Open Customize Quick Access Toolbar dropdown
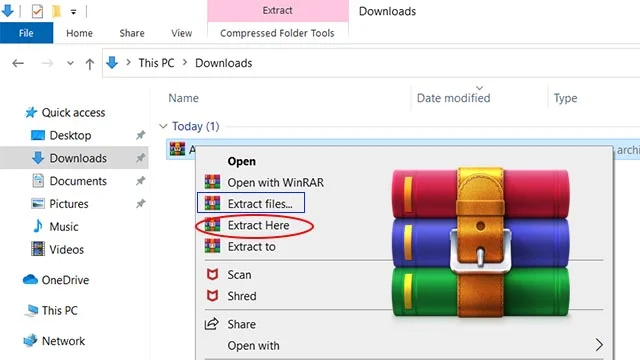 73,12
